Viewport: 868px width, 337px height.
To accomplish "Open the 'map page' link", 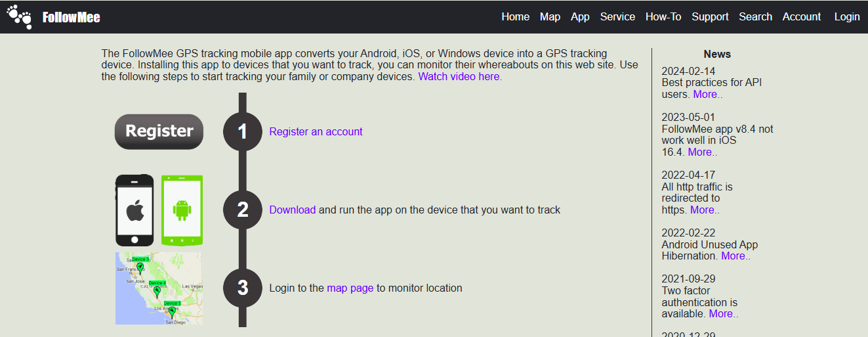I will pos(350,288).
